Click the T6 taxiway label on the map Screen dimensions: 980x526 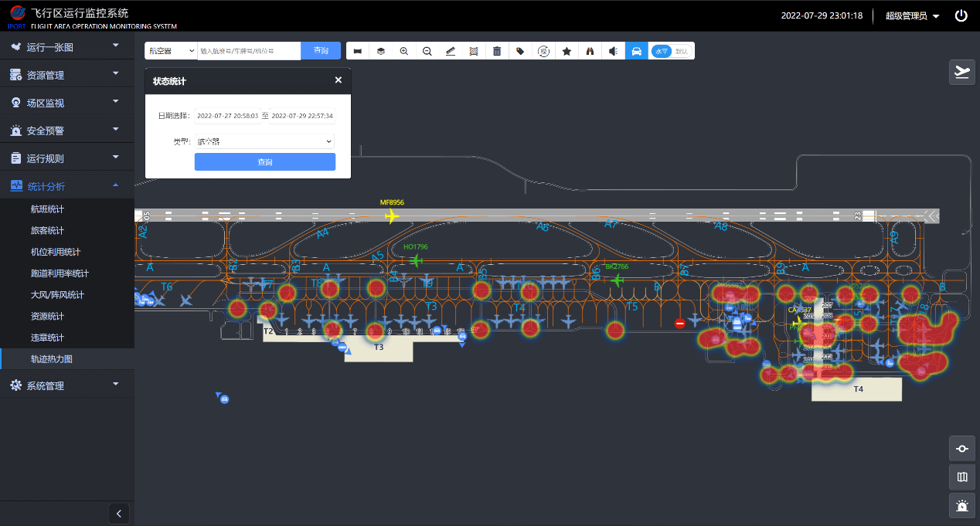(x=166, y=287)
